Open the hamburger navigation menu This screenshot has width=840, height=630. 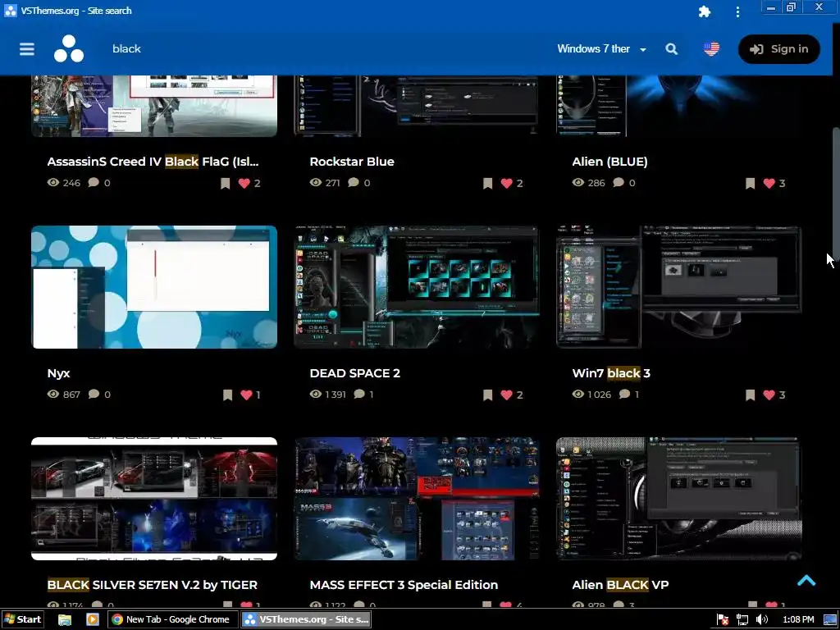27,48
